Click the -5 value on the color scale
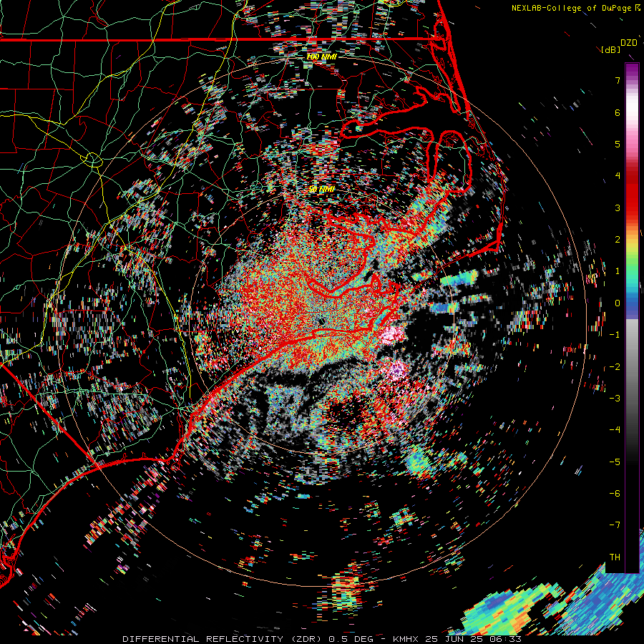This screenshot has width=644, height=644. (x=615, y=462)
